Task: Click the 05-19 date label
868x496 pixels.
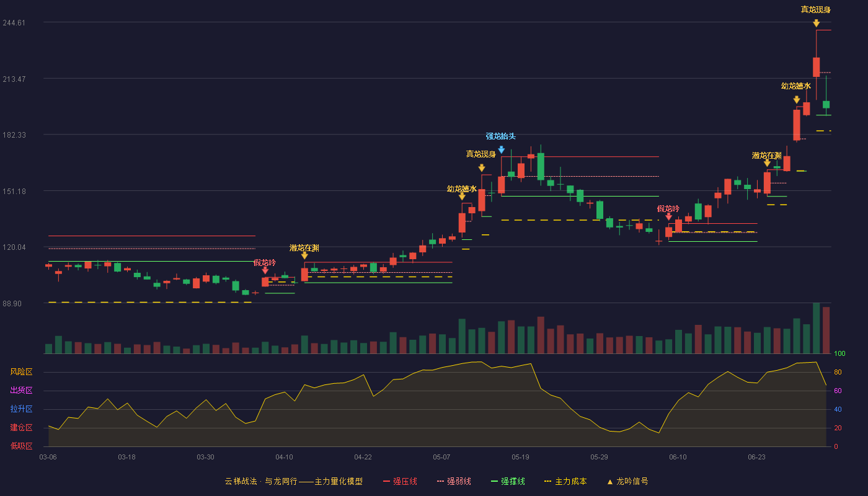Action: pyautogui.click(x=520, y=457)
